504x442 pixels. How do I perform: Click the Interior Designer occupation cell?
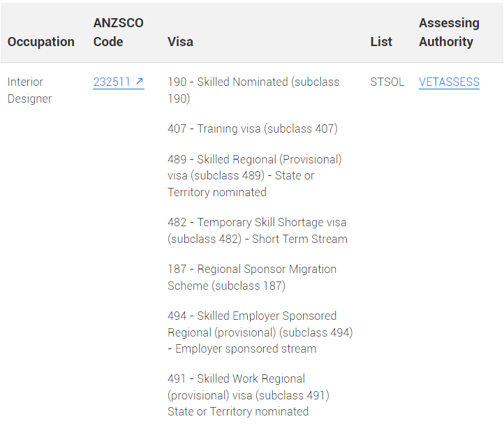(29, 90)
